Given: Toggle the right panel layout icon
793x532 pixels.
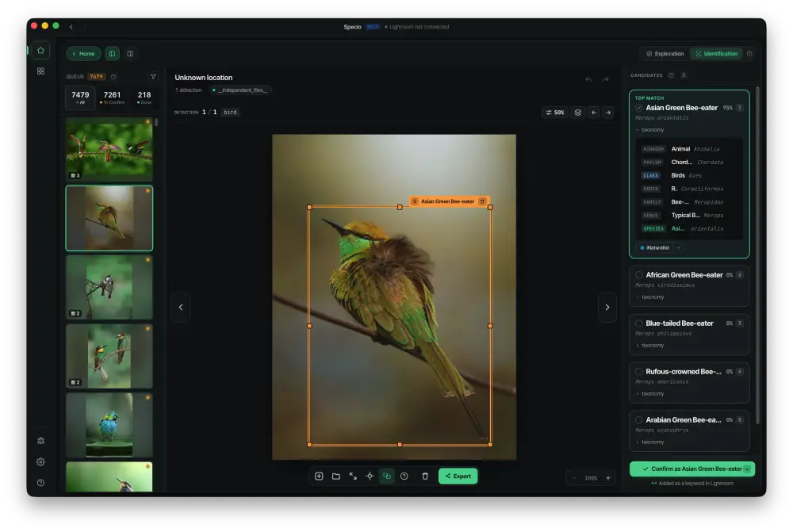Looking at the screenshot, I should pyautogui.click(x=130, y=54).
